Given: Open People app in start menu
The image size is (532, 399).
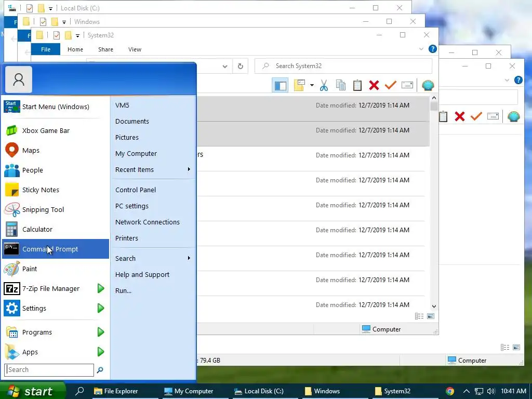Looking at the screenshot, I should pos(55,170).
